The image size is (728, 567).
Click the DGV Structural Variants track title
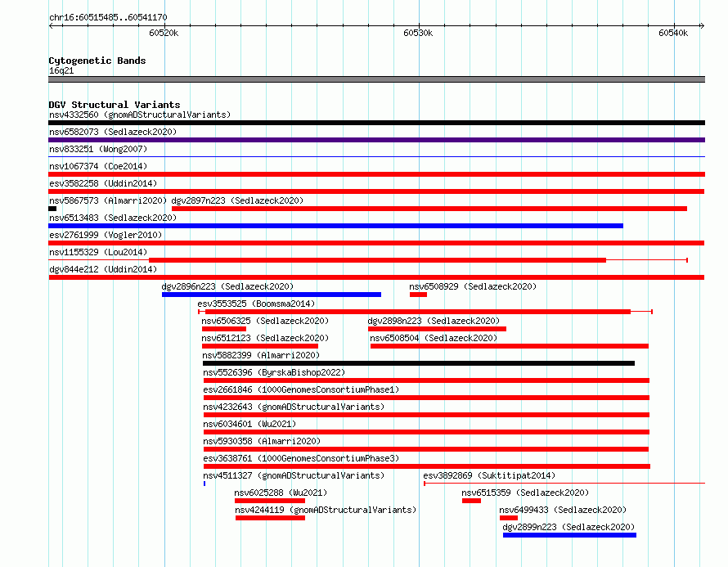click(x=115, y=105)
